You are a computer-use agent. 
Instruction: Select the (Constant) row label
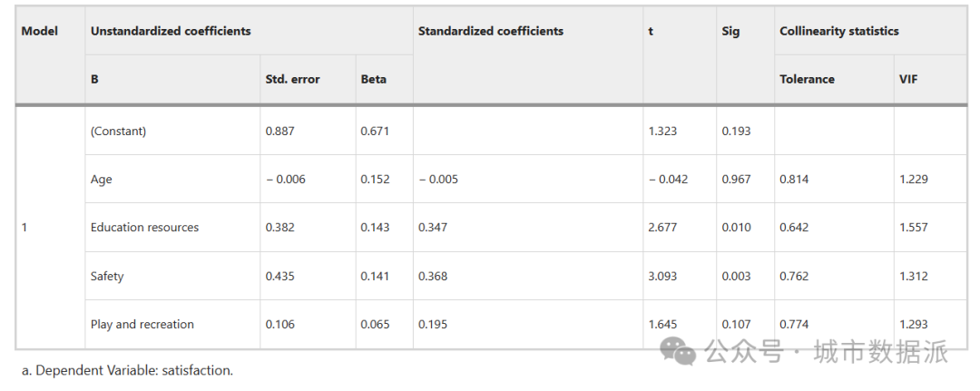point(118,132)
